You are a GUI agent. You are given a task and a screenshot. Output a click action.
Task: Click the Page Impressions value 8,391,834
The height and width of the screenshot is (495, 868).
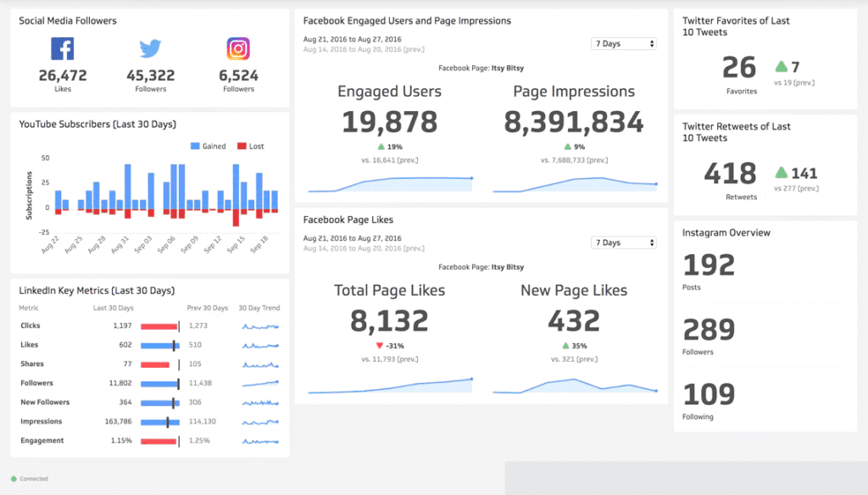click(x=574, y=123)
